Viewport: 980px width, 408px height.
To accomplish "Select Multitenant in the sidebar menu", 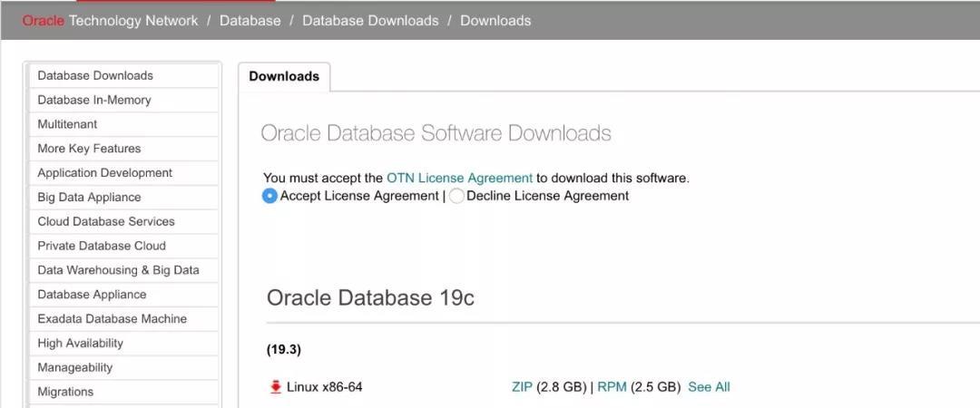I will (67, 124).
